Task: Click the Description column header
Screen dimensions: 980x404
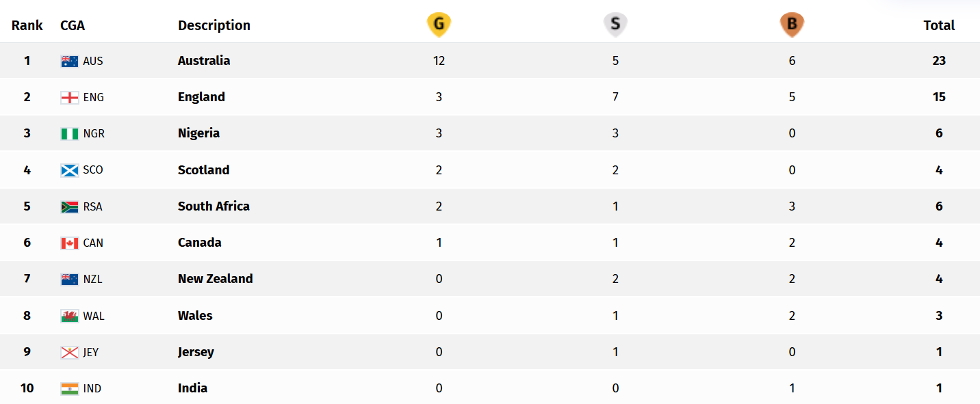Action: (x=214, y=25)
